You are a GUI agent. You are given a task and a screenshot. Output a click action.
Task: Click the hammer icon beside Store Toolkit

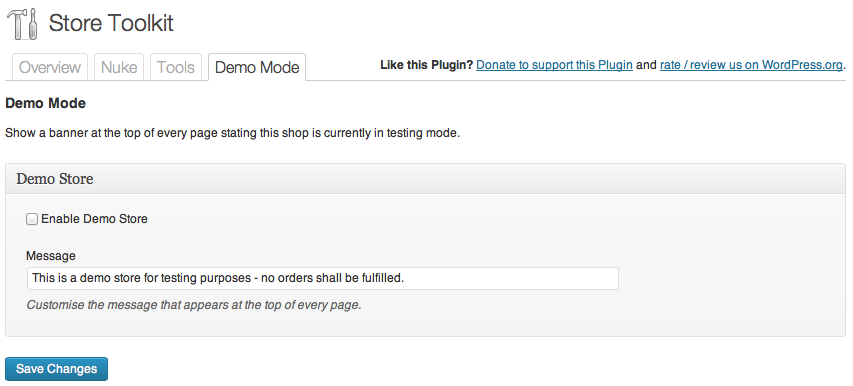(x=15, y=24)
